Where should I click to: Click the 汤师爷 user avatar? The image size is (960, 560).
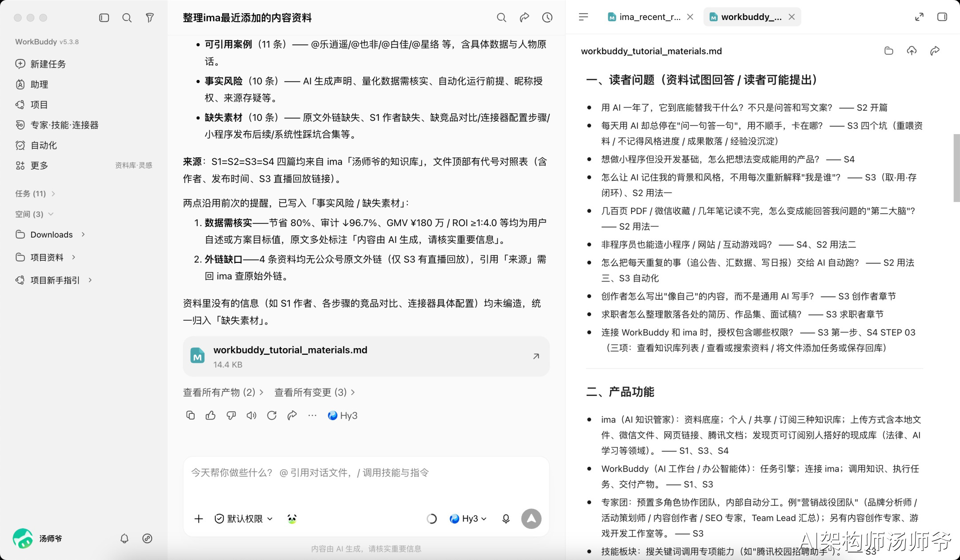click(x=23, y=538)
